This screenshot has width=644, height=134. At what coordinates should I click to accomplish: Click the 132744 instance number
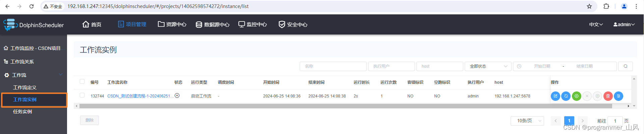[x=97, y=96]
